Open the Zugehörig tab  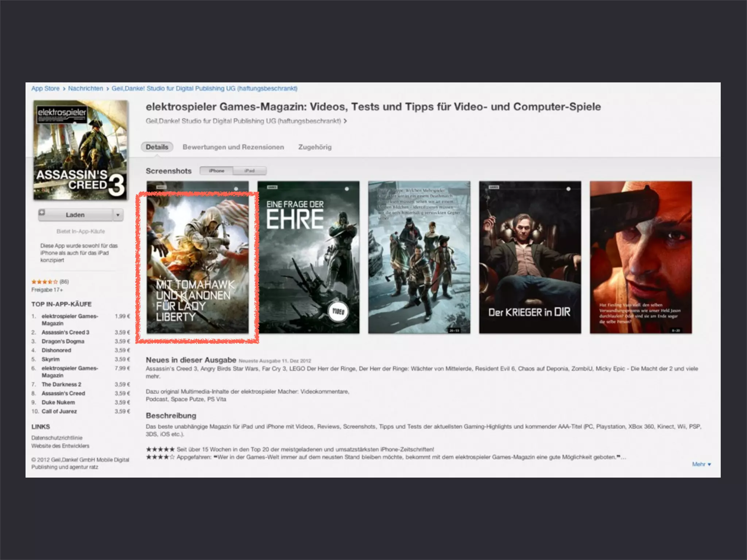[315, 147]
